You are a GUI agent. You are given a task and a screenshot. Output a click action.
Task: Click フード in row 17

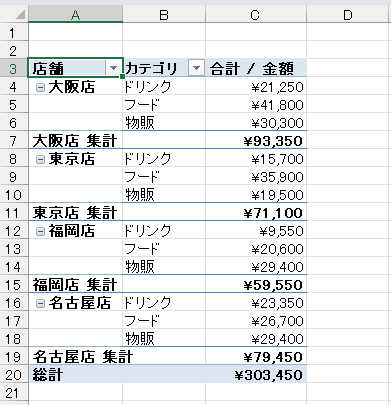[142, 321]
